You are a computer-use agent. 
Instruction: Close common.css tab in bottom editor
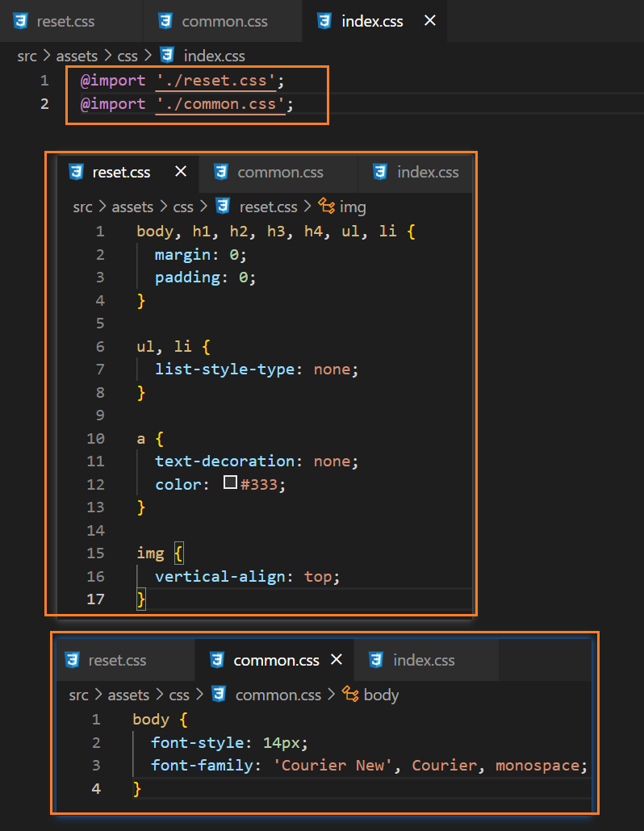(336, 660)
